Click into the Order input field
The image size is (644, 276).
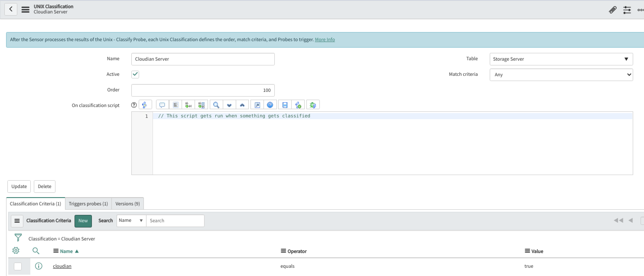[x=203, y=90]
